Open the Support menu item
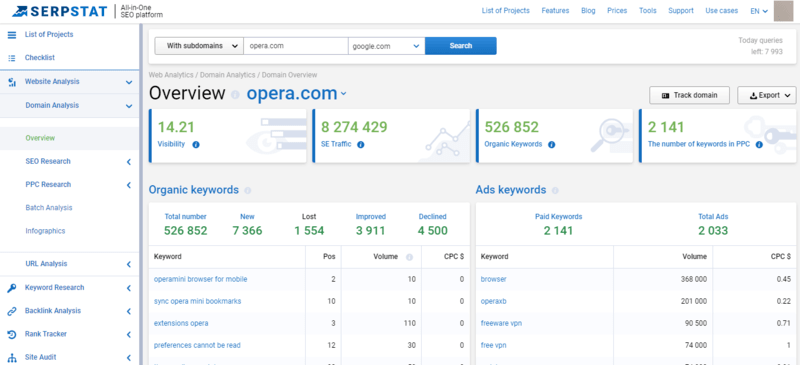Viewport: 800px width, 365px height. 681,11
